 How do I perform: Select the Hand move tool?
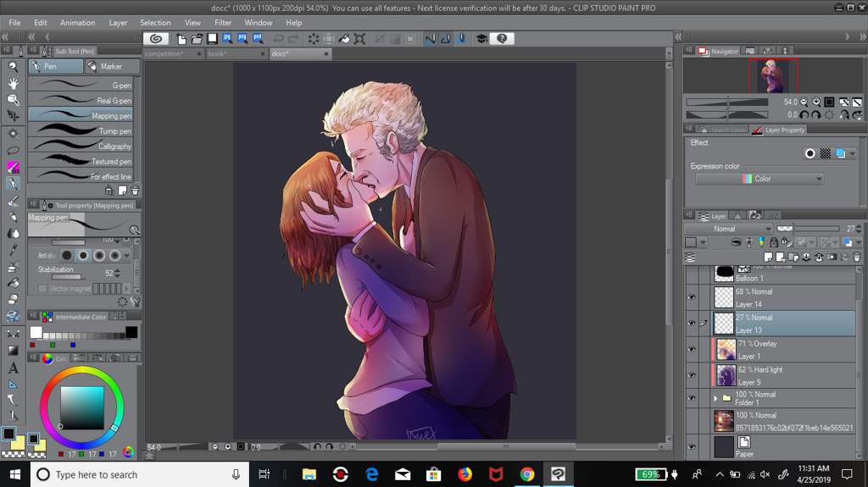tap(13, 84)
